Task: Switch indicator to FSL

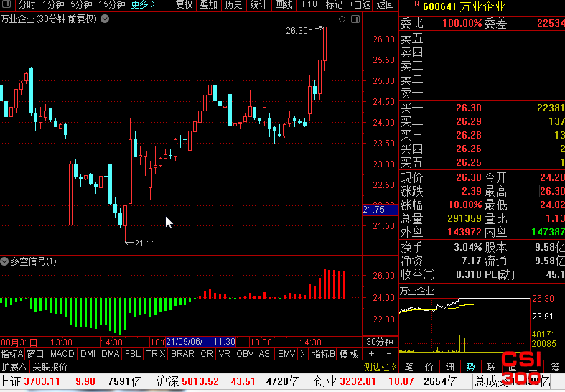Action: 133,354
